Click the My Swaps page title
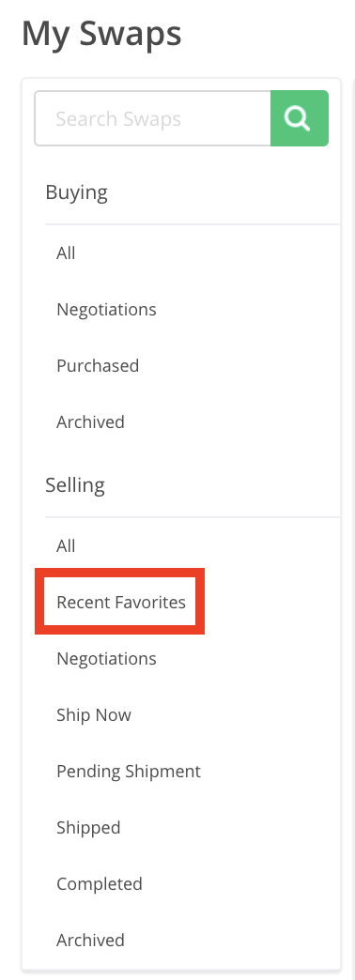The image size is (355, 980). [101, 33]
